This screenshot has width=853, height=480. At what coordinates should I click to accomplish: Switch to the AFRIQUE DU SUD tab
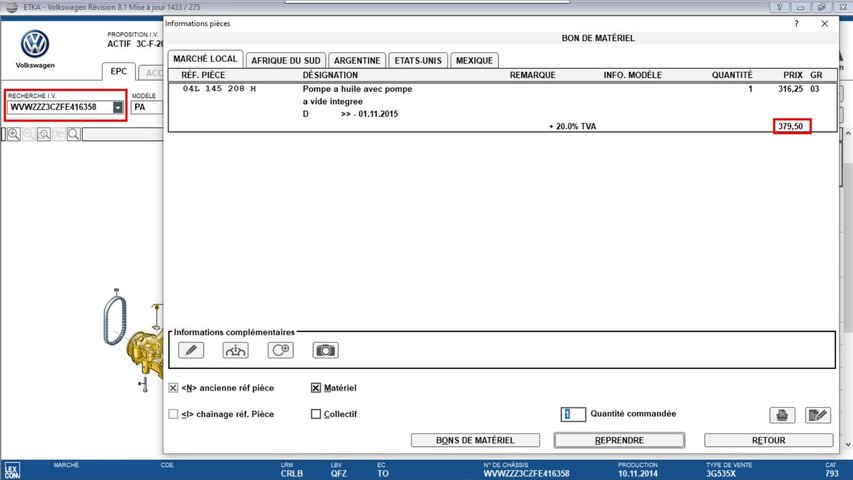pyautogui.click(x=286, y=60)
